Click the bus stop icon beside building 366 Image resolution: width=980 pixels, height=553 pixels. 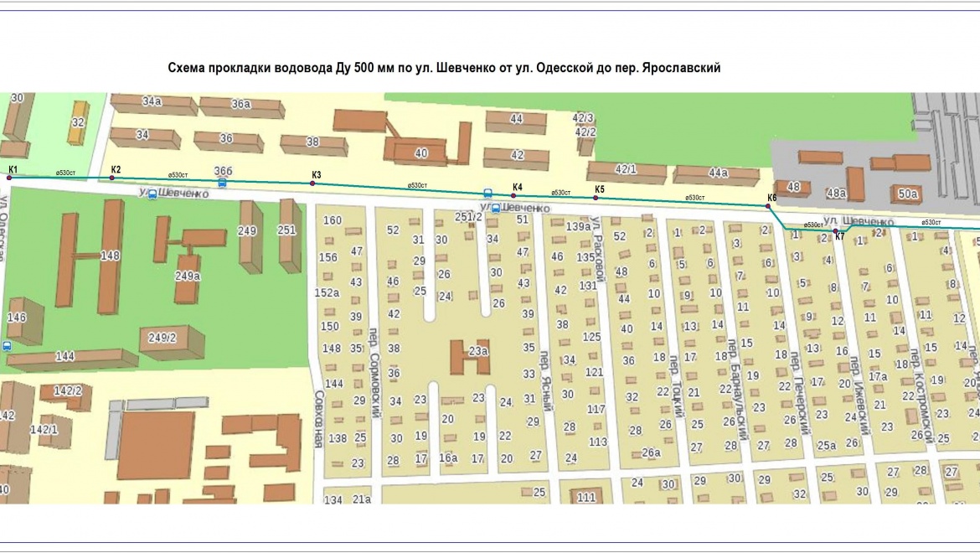tap(222, 182)
